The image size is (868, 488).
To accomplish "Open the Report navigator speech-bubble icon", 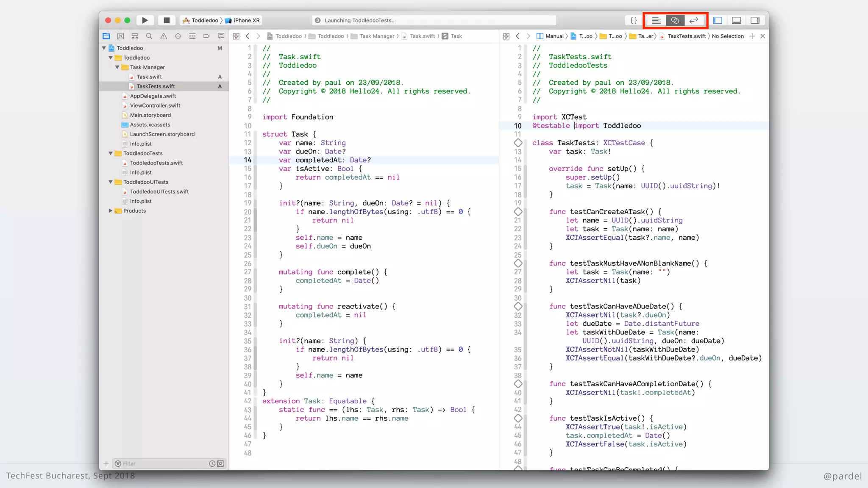I will click(x=221, y=36).
